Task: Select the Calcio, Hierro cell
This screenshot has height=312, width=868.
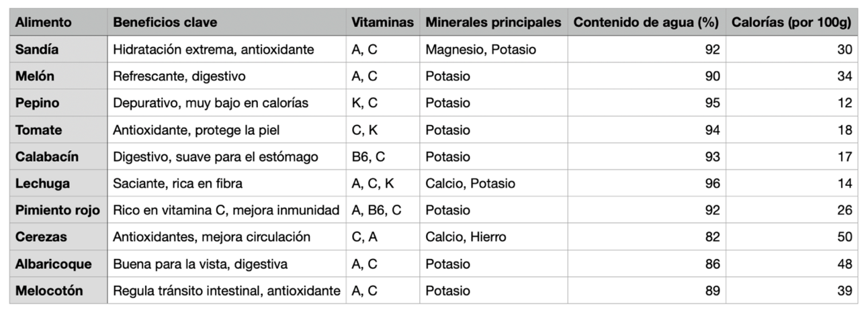Action: (x=493, y=238)
